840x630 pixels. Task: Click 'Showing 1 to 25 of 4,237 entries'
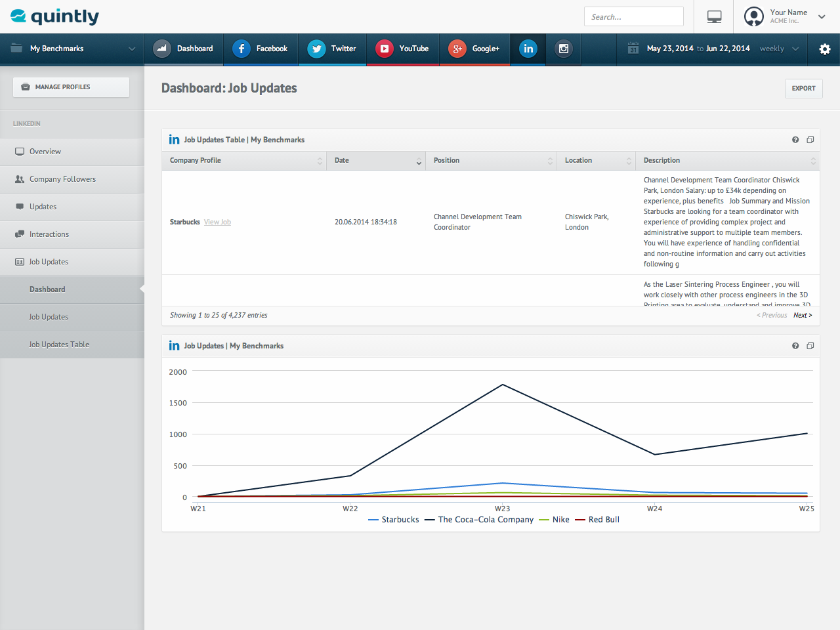[x=219, y=316]
